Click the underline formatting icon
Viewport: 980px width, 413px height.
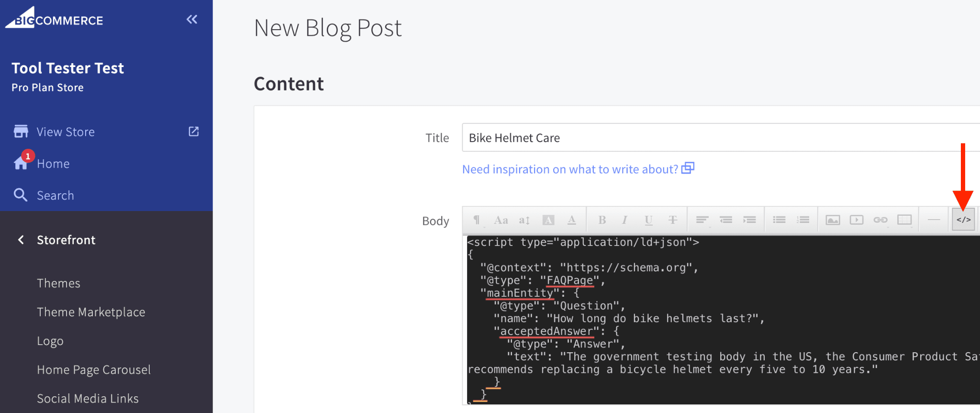[648, 220]
